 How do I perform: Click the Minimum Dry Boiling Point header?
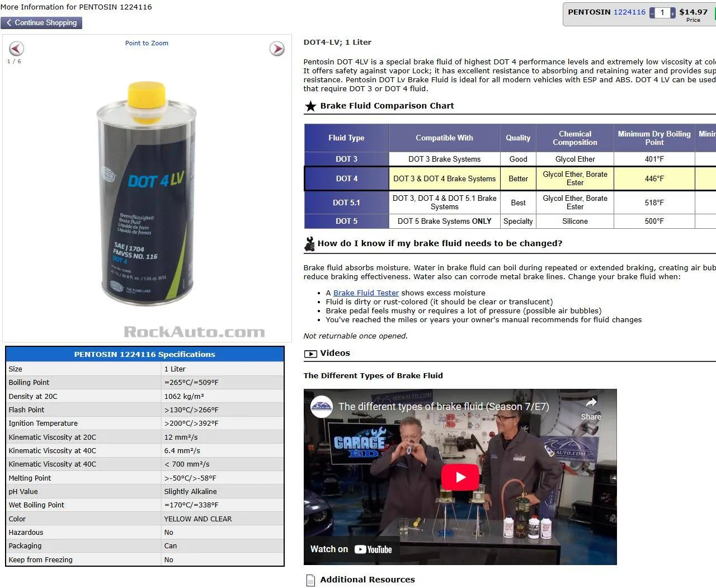[x=654, y=138]
